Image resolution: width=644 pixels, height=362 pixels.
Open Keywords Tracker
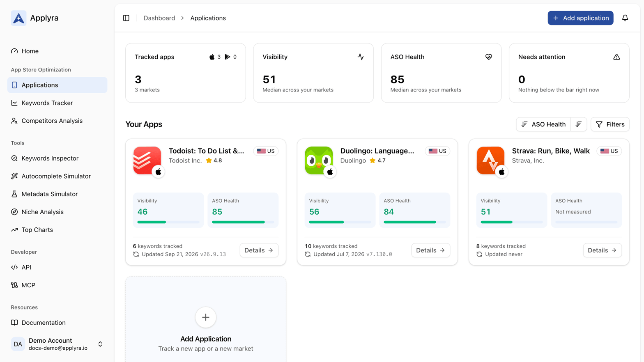[57, 103]
